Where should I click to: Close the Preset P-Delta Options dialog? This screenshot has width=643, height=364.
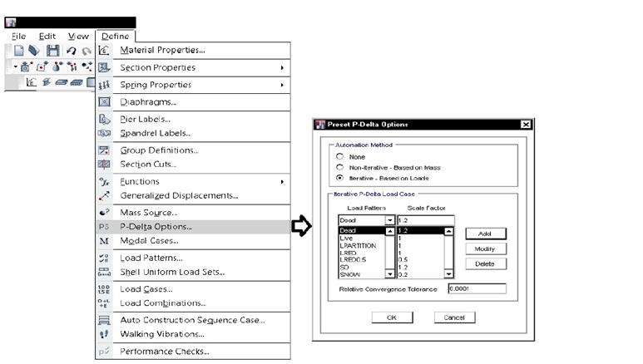[526, 124]
